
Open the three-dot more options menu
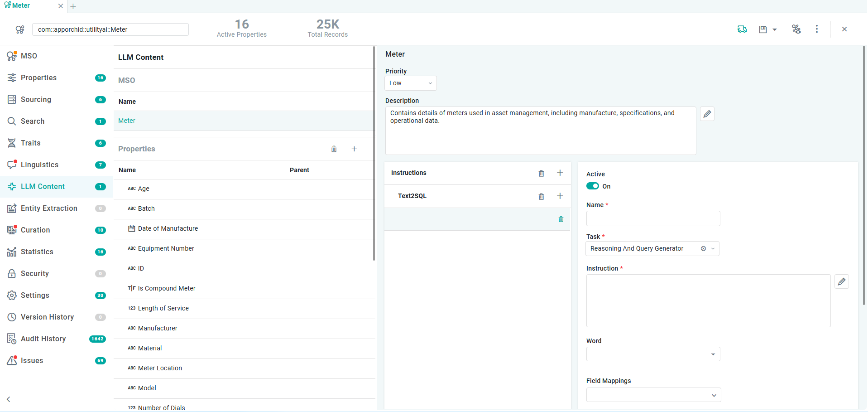point(816,29)
